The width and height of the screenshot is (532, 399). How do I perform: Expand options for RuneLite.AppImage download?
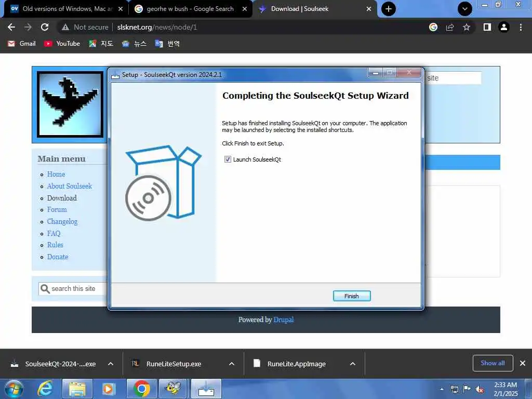pos(353,364)
